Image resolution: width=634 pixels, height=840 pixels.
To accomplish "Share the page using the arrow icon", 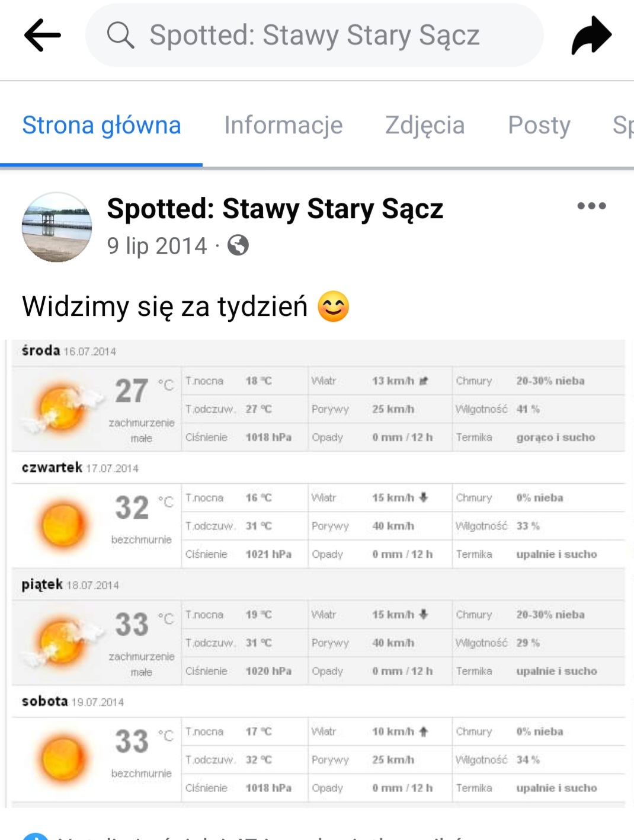I will [591, 36].
